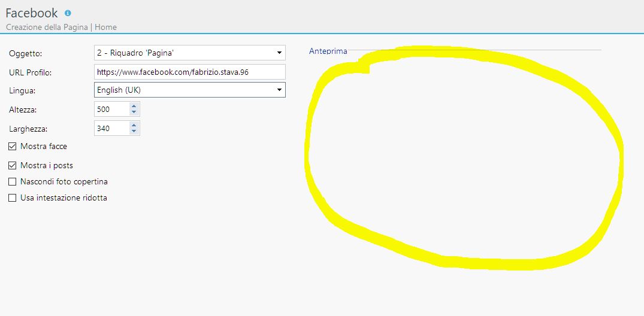
Task: Increase Altezza with the up arrow
Action: (x=134, y=106)
